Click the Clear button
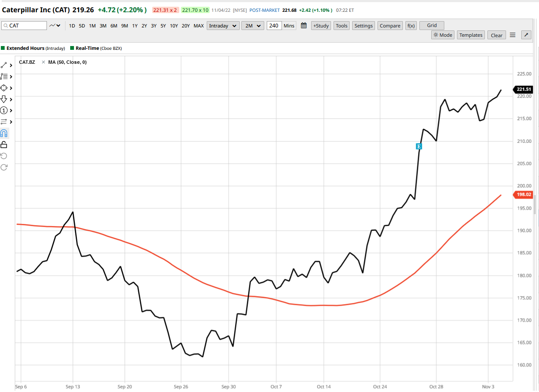539x392 pixels. pyautogui.click(x=497, y=35)
